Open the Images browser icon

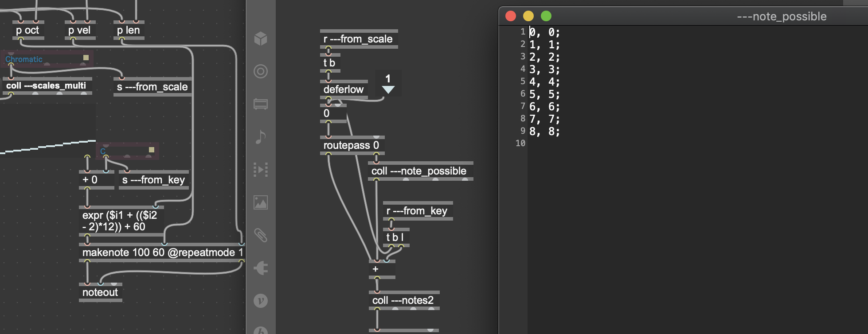tap(261, 202)
